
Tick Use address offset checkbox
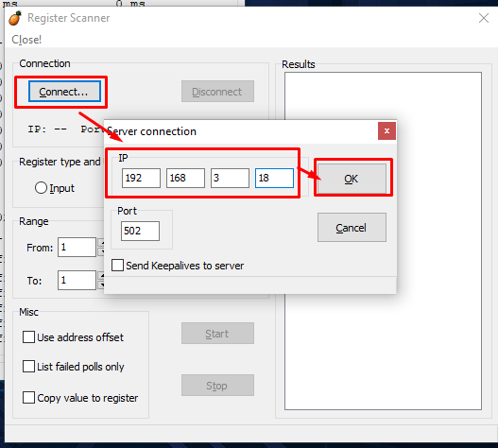(28, 337)
